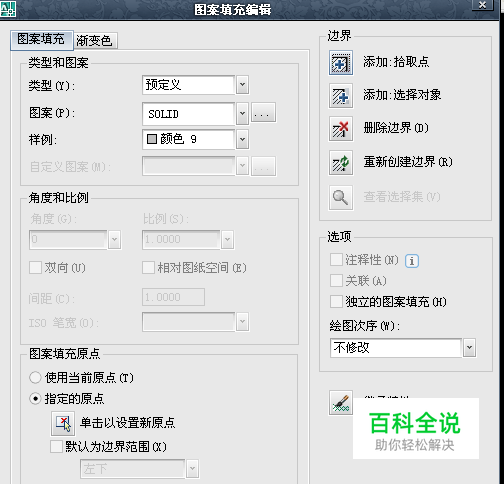
Task: Click the Inherit properties brush icon
Action: (341, 403)
